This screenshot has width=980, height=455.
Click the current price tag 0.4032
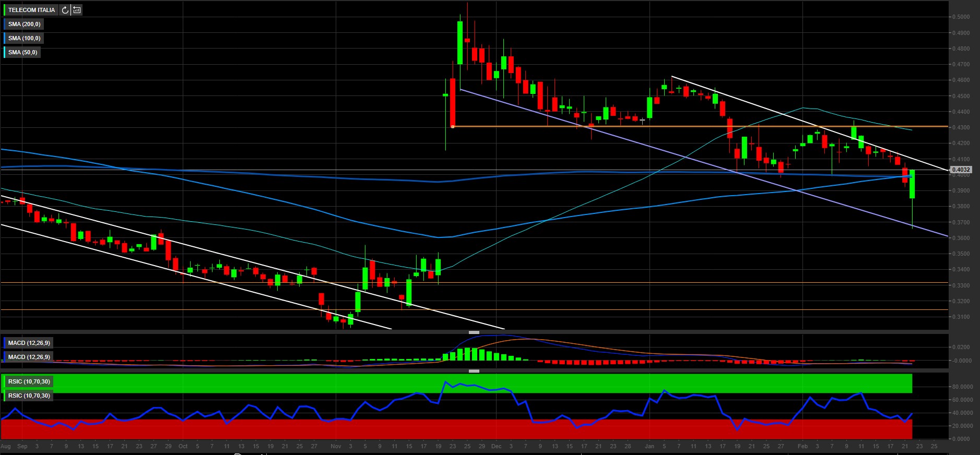click(961, 170)
